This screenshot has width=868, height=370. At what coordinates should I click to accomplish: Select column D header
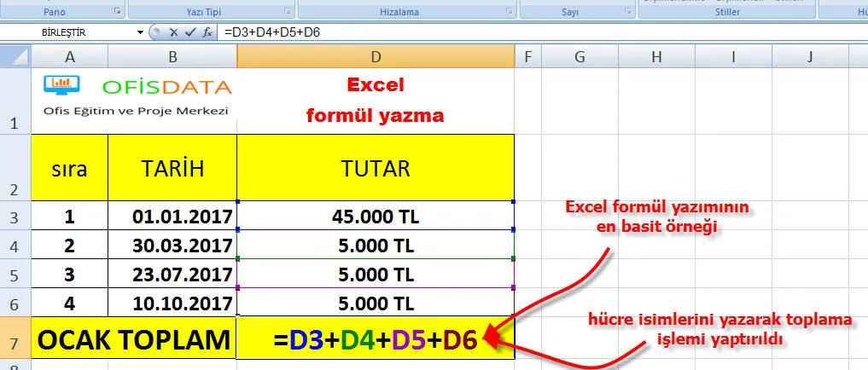coord(376,57)
